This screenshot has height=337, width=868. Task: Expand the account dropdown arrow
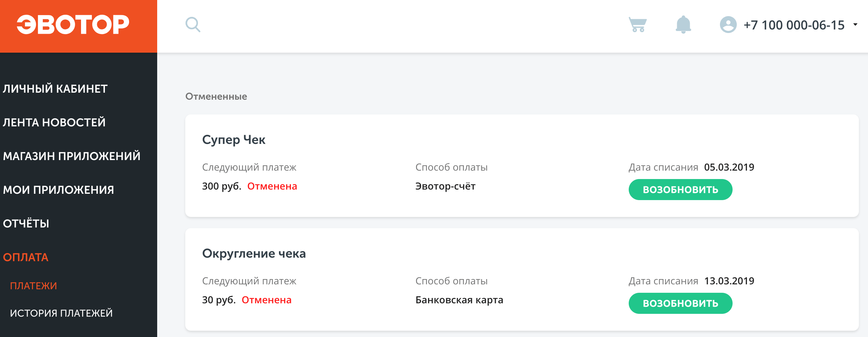pyautogui.click(x=855, y=25)
